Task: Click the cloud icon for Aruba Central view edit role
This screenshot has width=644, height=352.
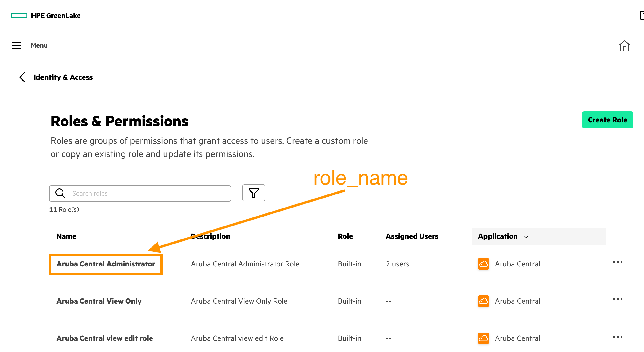Action: [483, 338]
